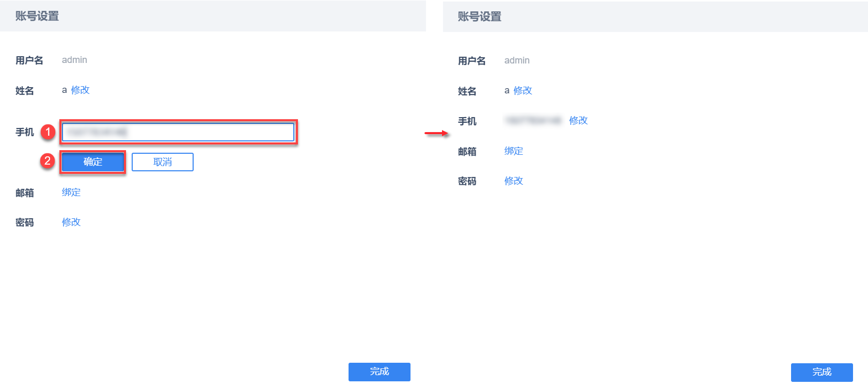Select admin username text in right panel
The width and height of the screenshot is (868, 387).
click(517, 60)
